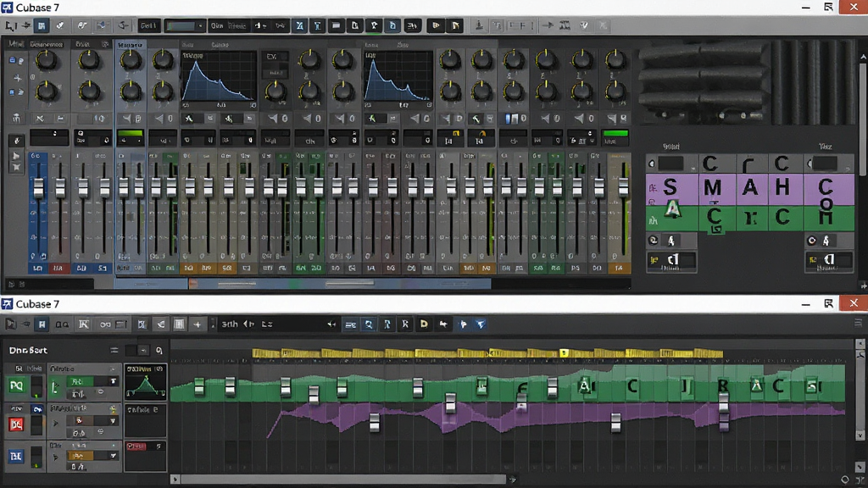Image resolution: width=868 pixels, height=488 pixels.
Task: Click the R clip on the green timeline lane
Action: [x=723, y=385]
